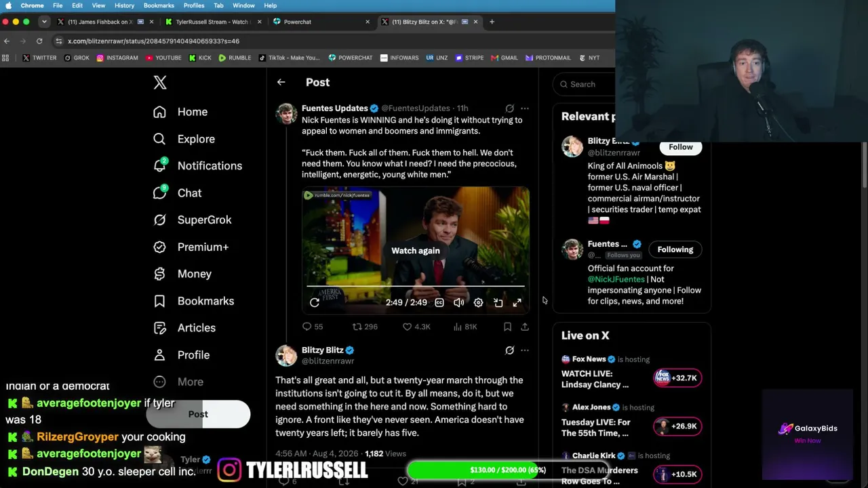Switch to James Fishback on X tab
Image resolution: width=868 pixels, height=488 pixels.
102,22
